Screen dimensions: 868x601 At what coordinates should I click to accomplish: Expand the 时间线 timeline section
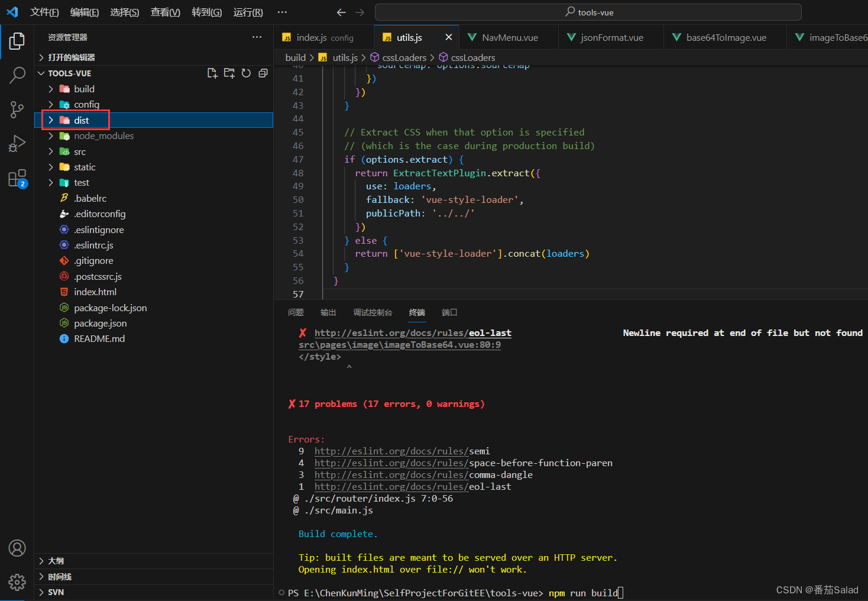(x=154, y=577)
